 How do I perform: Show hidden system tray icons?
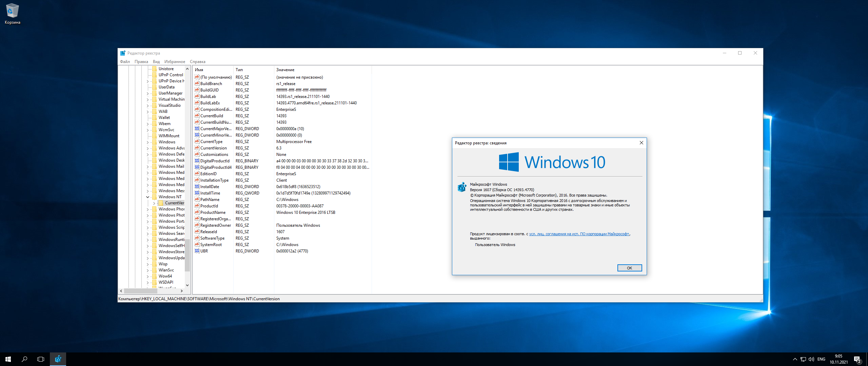(795, 359)
